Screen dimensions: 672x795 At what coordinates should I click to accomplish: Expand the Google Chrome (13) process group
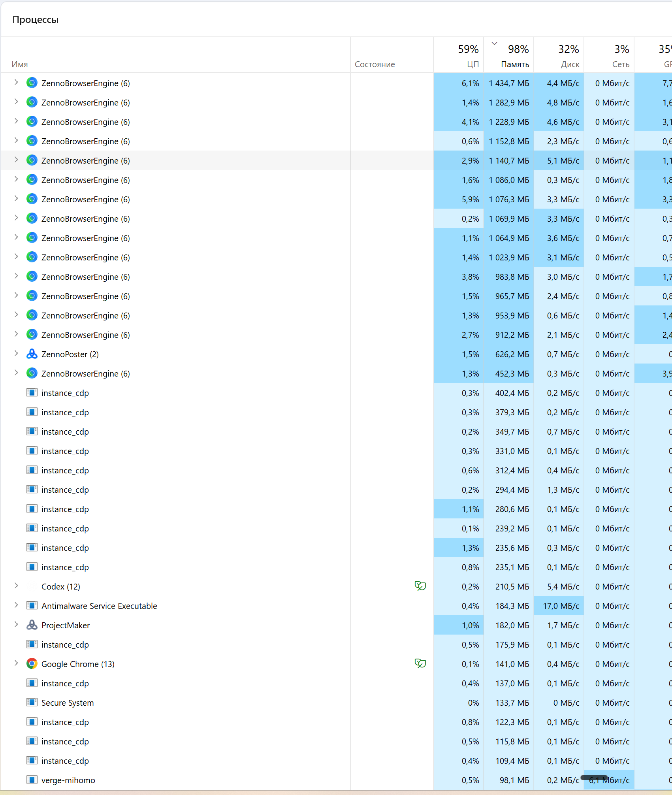(x=16, y=663)
